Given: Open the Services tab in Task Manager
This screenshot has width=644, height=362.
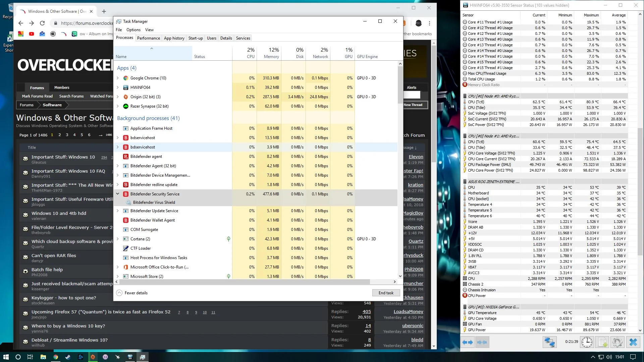Looking at the screenshot, I should 243,38.
